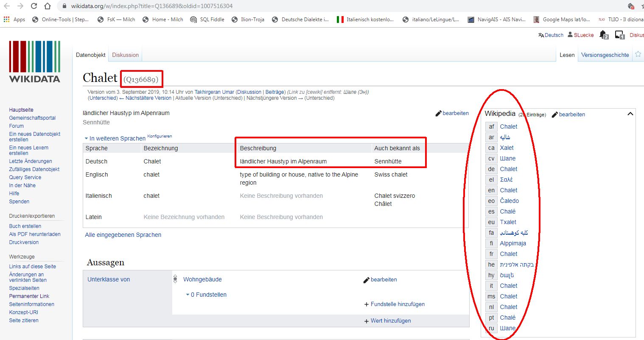
Task: Open the SLuecke user page
Action: pos(581,35)
